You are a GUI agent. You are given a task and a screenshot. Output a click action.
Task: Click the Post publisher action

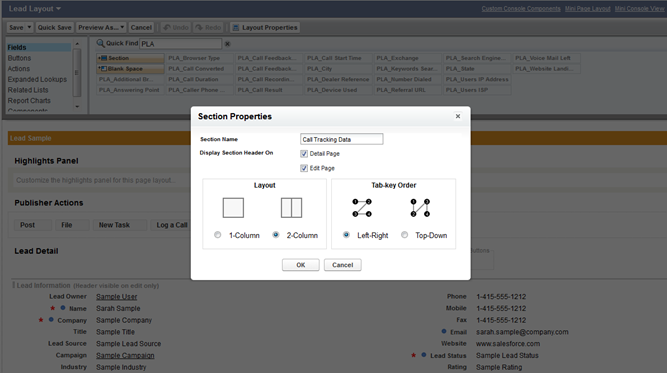32,225
